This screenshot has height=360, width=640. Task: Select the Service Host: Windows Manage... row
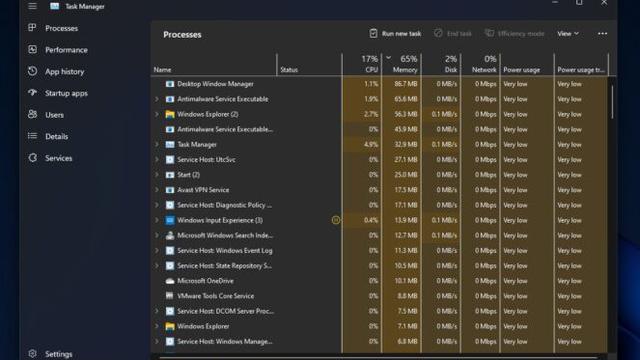[380, 341]
